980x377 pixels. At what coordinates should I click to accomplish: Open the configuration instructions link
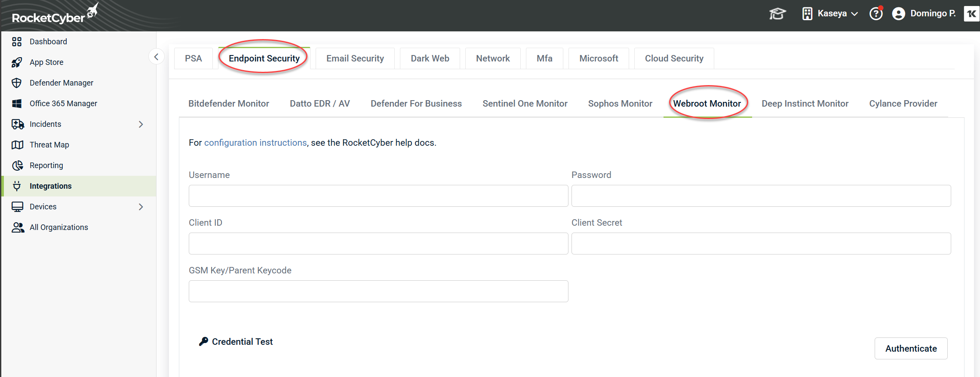coord(255,143)
